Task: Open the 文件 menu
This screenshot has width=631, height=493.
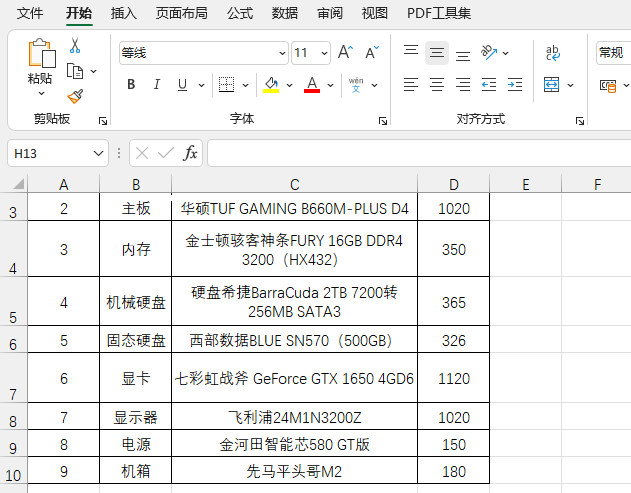Action: coord(30,13)
